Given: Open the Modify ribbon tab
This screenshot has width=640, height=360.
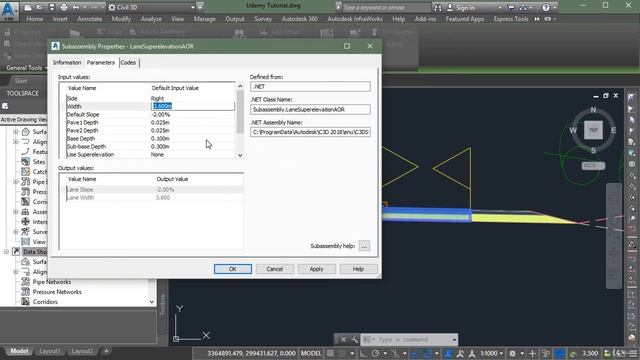Looking at the screenshot, I should pos(121,19).
